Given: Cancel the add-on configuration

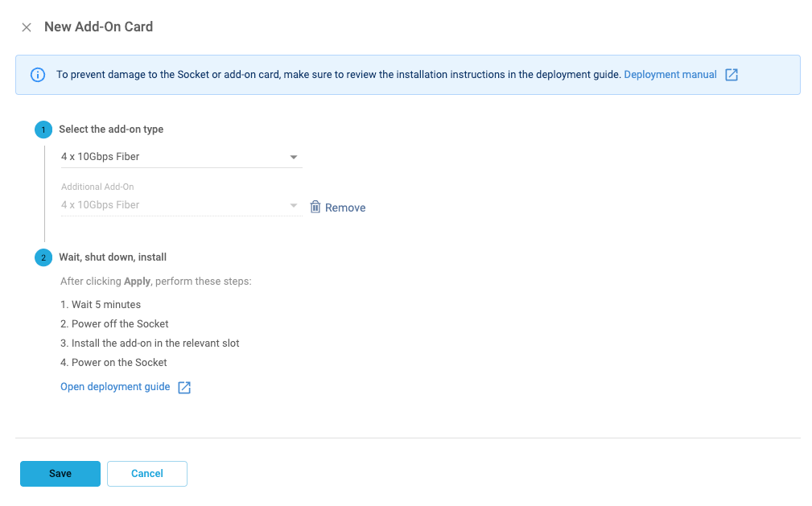Looking at the screenshot, I should point(146,474).
